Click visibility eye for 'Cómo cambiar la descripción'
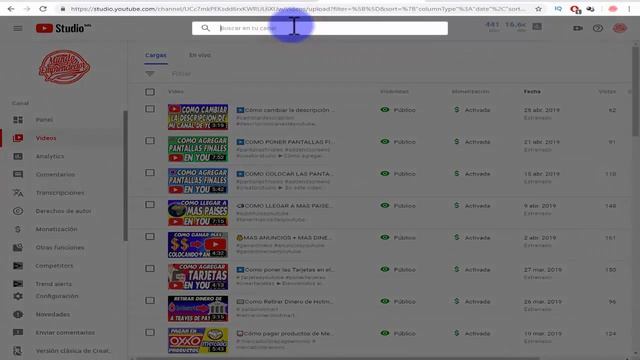 pyautogui.click(x=384, y=110)
